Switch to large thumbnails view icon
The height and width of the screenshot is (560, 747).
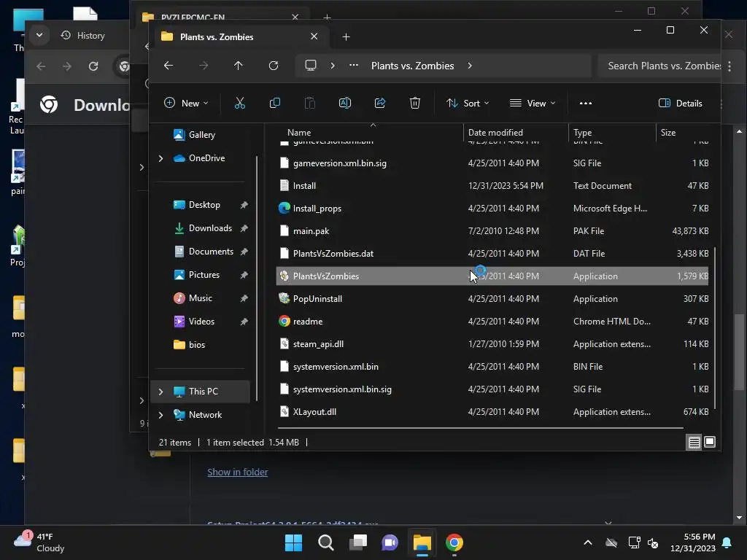point(709,443)
